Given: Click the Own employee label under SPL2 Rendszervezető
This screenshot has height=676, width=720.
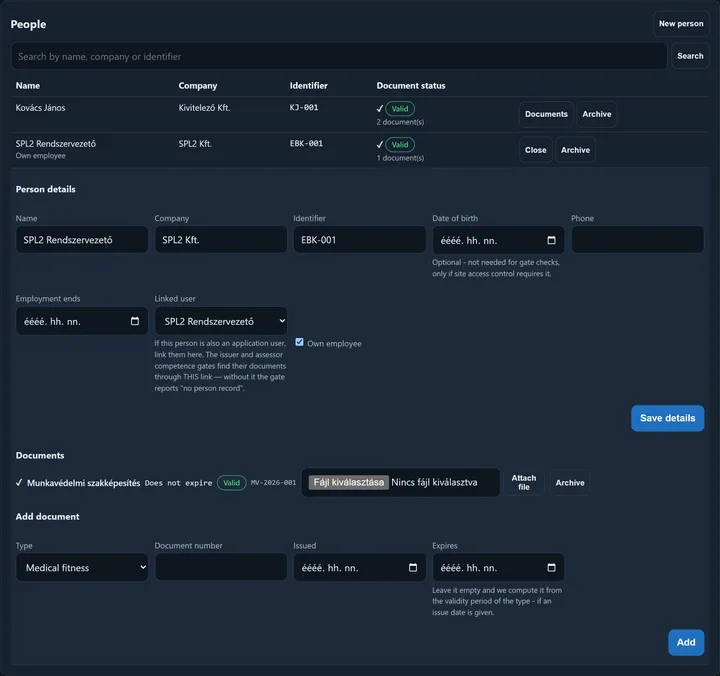Looking at the screenshot, I should 40,156.
